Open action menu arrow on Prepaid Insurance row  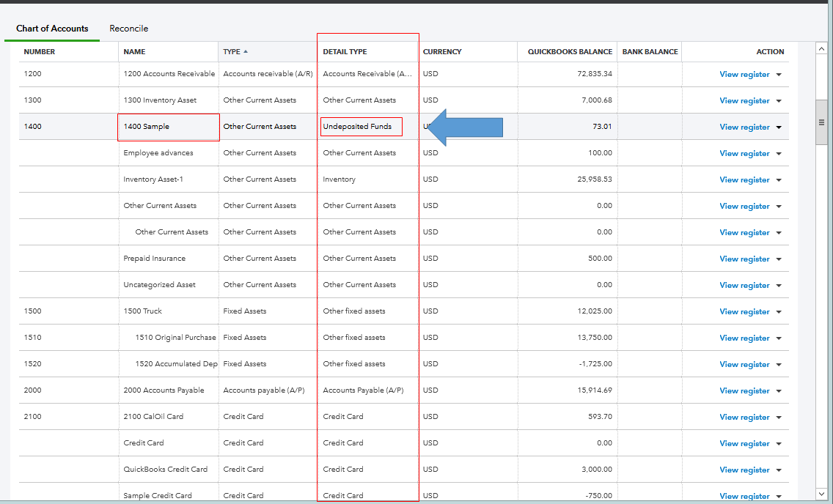tap(779, 258)
